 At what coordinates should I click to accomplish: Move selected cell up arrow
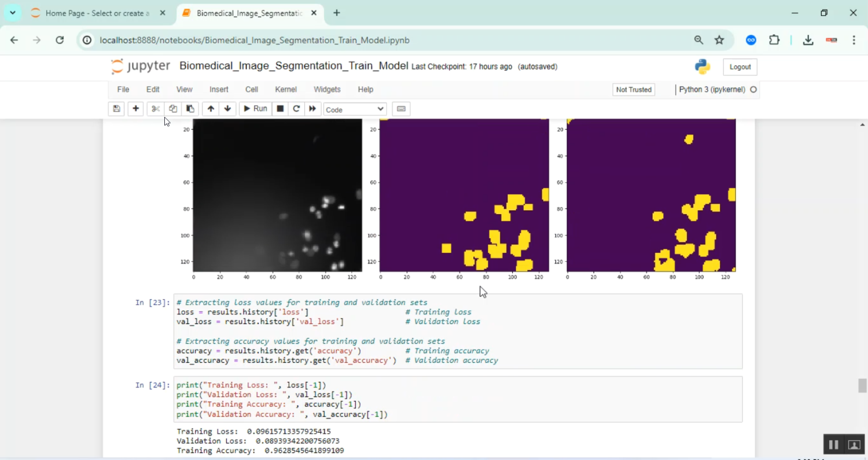click(x=211, y=109)
